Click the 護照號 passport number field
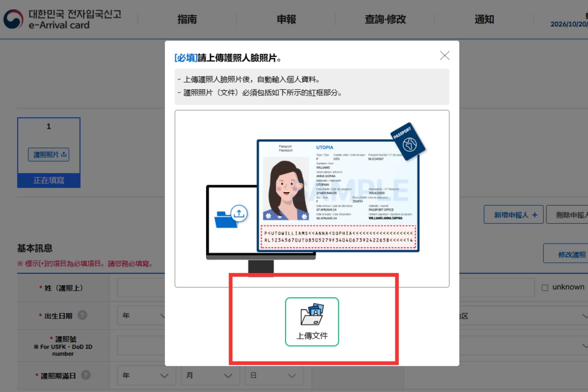This screenshot has width=588, height=392. pyautogui.click(x=141, y=346)
